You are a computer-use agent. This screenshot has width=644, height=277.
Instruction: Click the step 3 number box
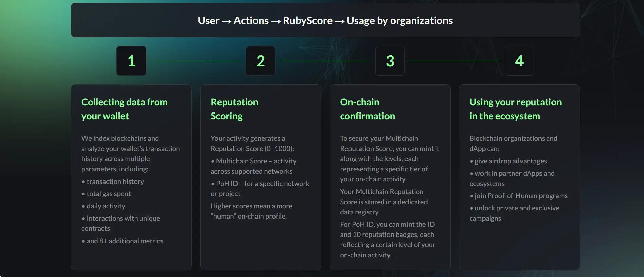point(390,61)
